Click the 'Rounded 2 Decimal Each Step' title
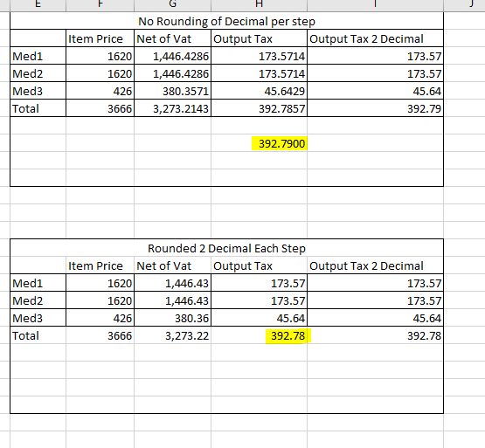Screen dimensions: 485x448 226,249
